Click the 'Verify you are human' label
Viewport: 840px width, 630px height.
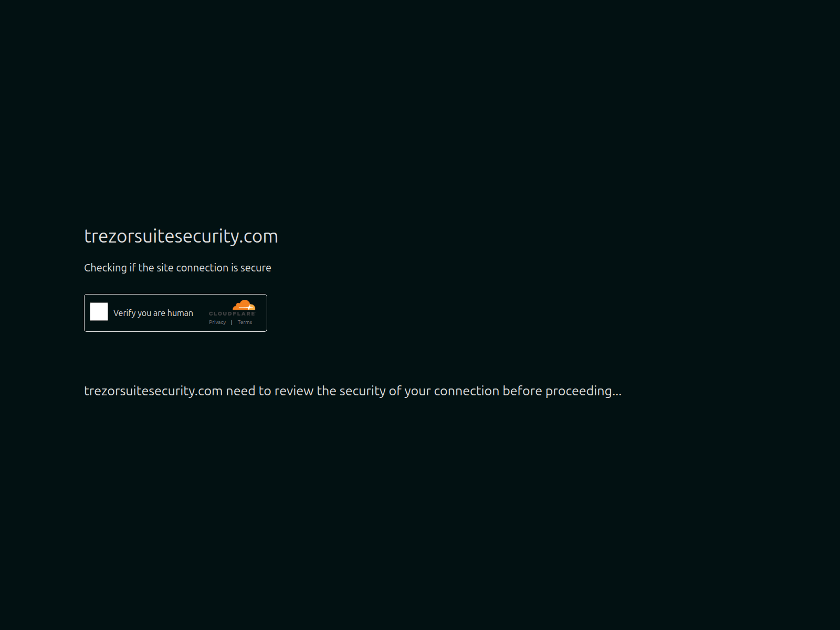(153, 313)
